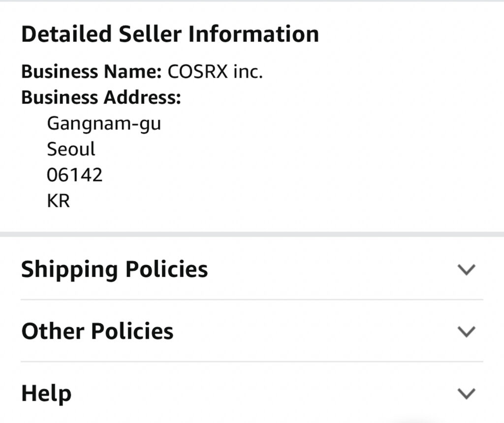Click the Shipping Policies label
504x423 pixels.
114,270
